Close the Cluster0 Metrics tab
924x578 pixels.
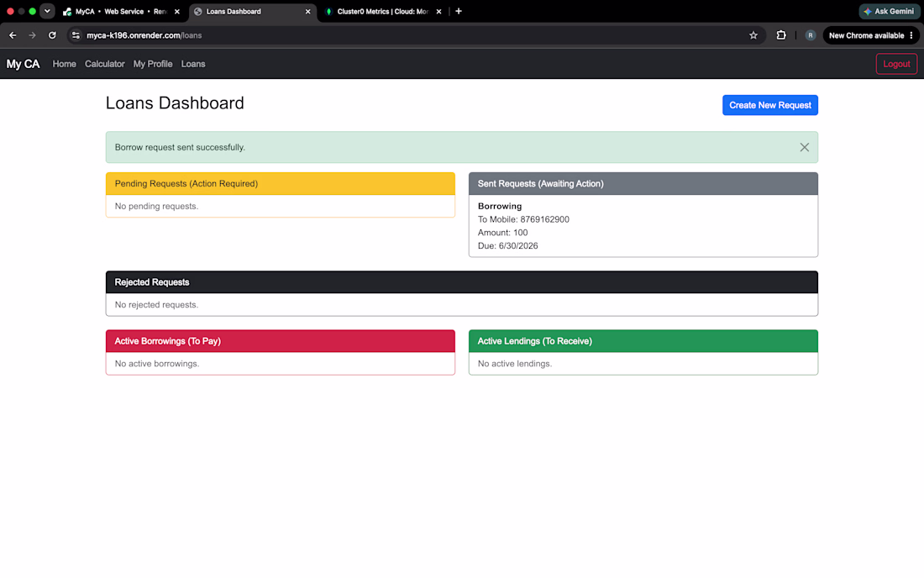(x=438, y=11)
